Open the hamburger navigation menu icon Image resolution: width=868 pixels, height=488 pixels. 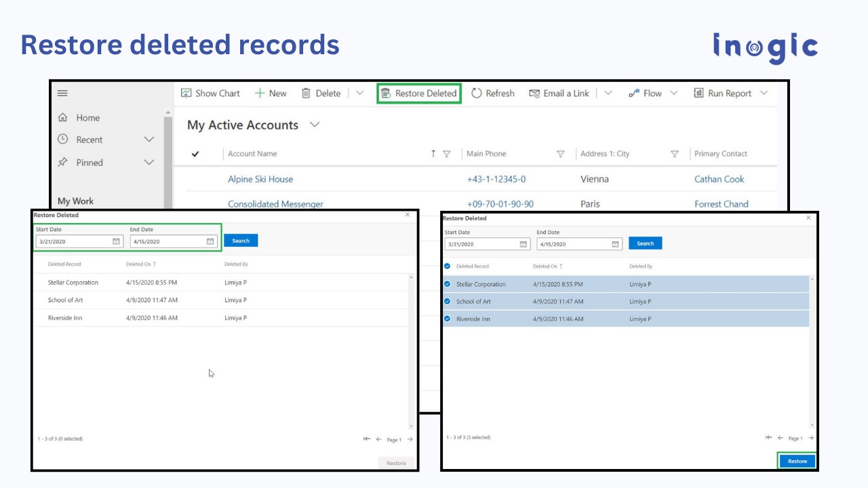[62, 94]
